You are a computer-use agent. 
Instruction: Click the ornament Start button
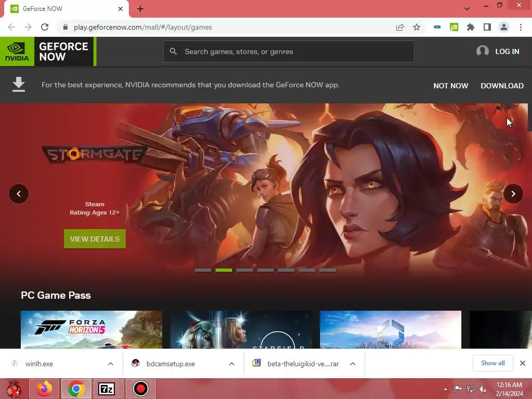click(14, 389)
